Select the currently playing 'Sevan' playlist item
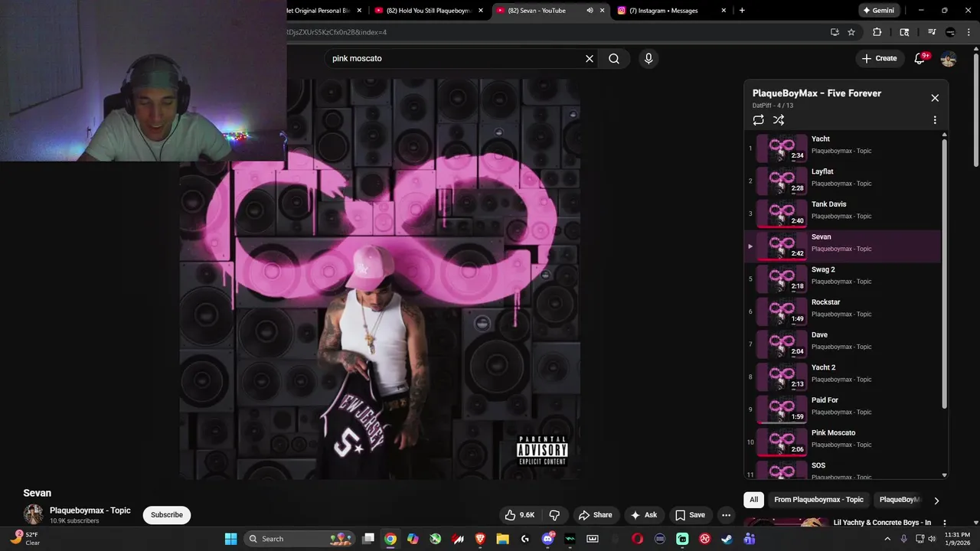Screen dimensions: 980x551 coord(842,246)
